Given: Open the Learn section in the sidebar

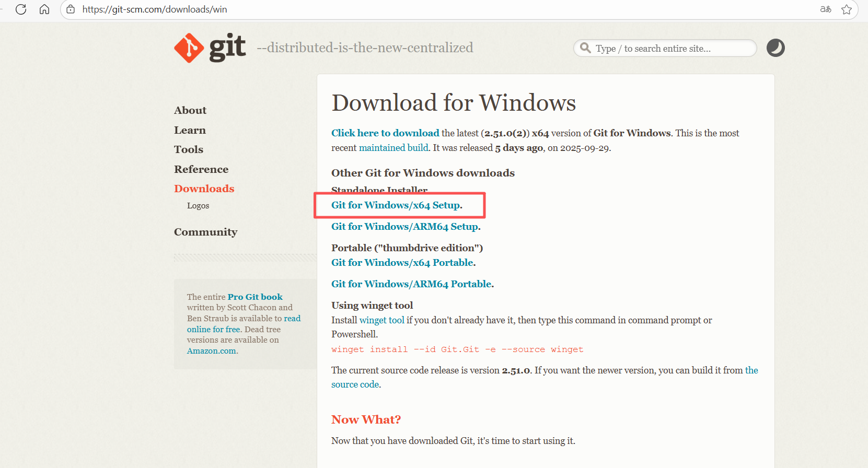Looking at the screenshot, I should 190,130.
